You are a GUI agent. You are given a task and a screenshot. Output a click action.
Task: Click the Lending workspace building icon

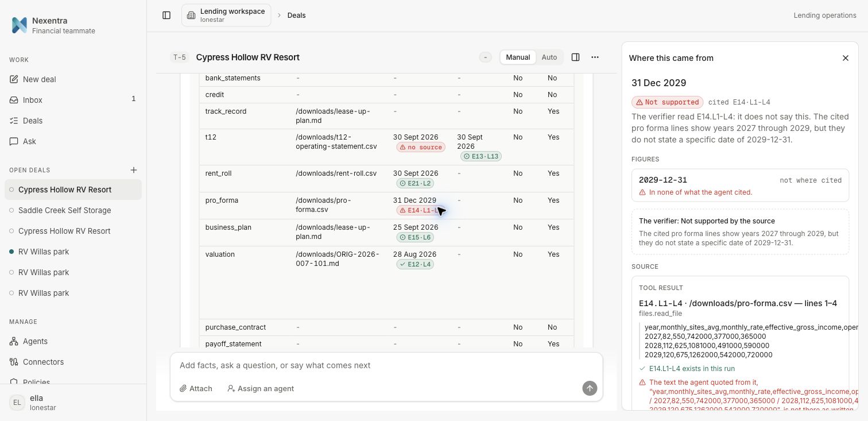[191, 16]
